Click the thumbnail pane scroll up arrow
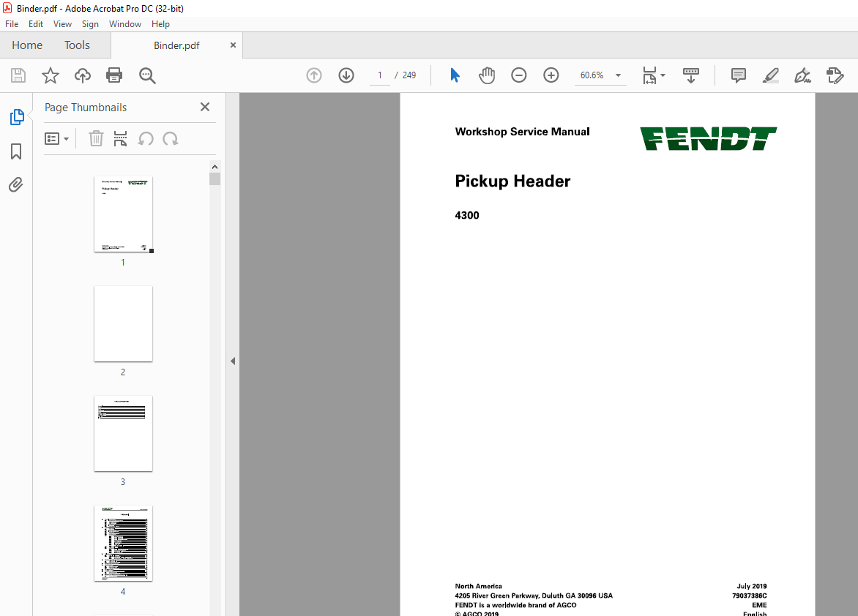 (x=214, y=167)
